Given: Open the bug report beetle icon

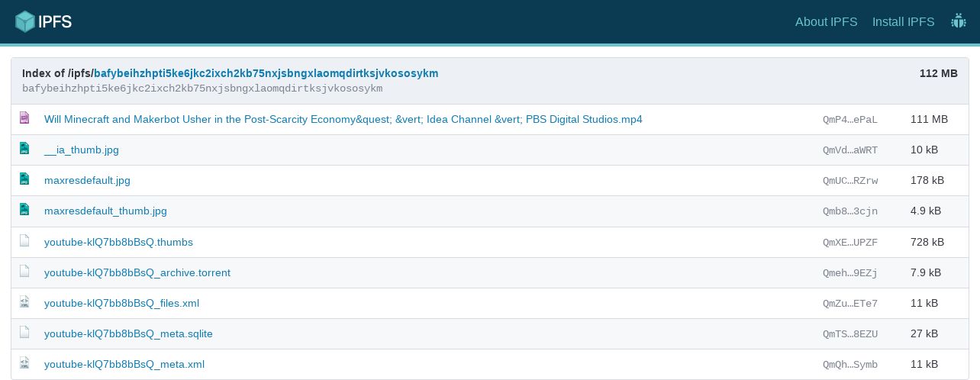Looking at the screenshot, I should (x=958, y=21).
